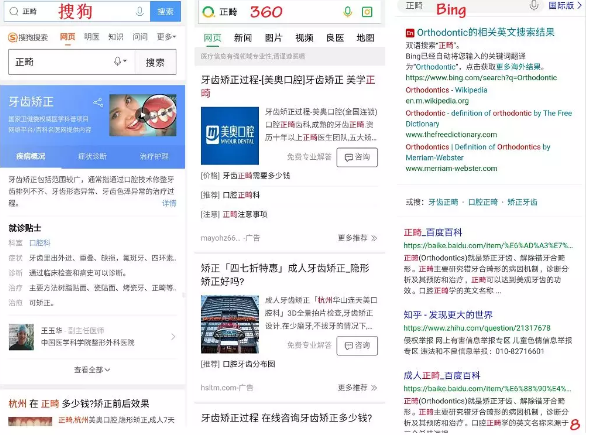Screen dimensions: 589x435
Task: Select the Sogou 明医 tab
Action: [x=92, y=37]
